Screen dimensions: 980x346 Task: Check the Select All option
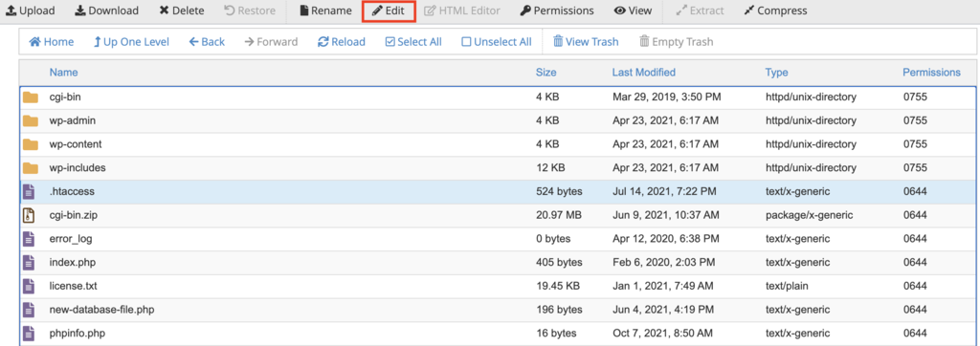[413, 42]
